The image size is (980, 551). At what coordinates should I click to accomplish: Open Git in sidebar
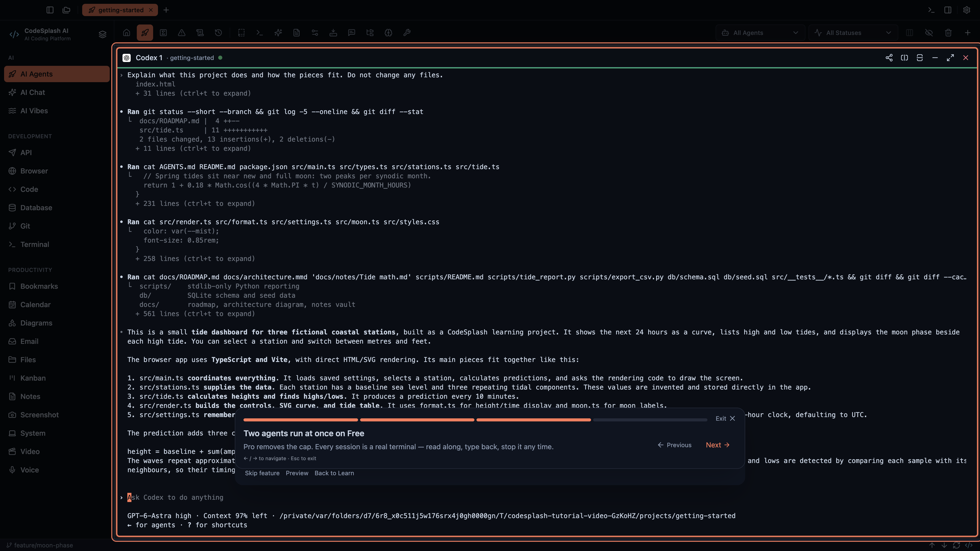57,226
